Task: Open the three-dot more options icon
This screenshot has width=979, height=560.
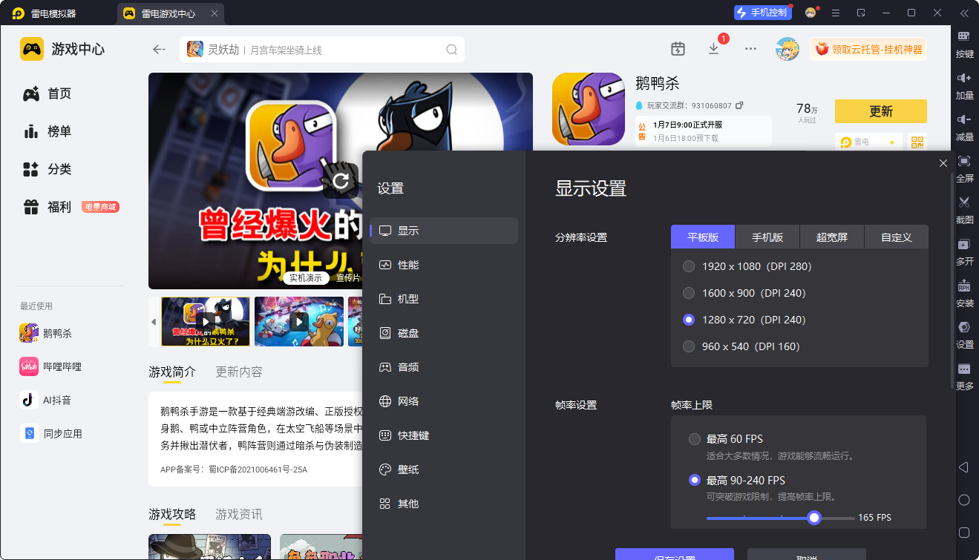Action: pyautogui.click(x=750, y=49)
